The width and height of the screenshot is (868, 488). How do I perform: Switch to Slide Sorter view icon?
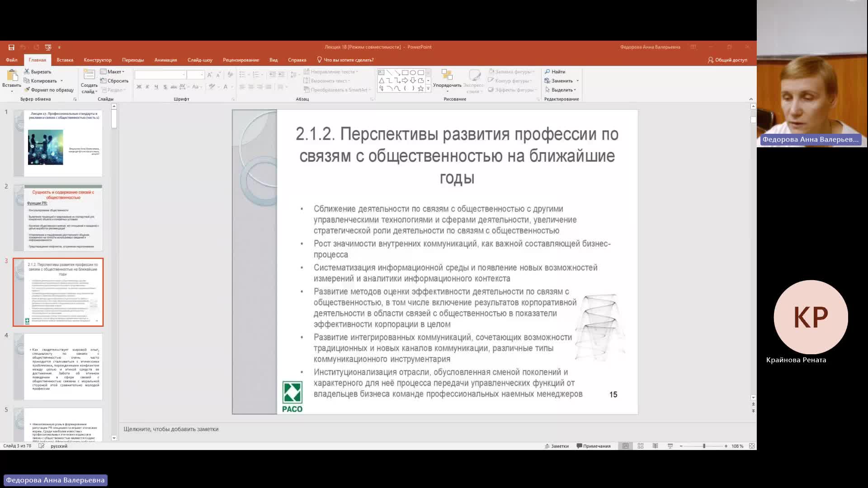click(641, 446)
